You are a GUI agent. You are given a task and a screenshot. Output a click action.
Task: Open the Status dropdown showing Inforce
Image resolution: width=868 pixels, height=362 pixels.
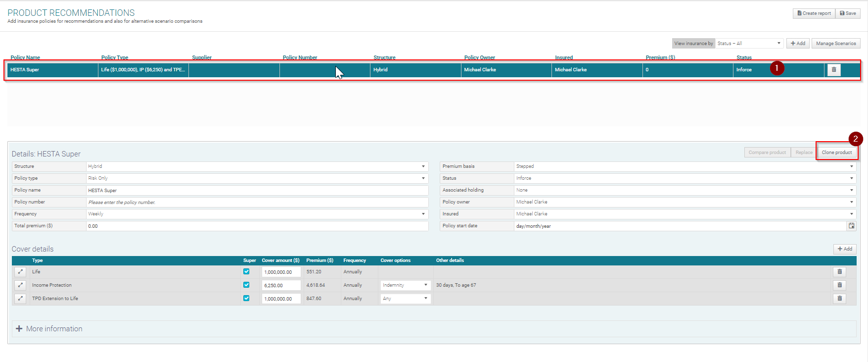[x=685, y=178]
